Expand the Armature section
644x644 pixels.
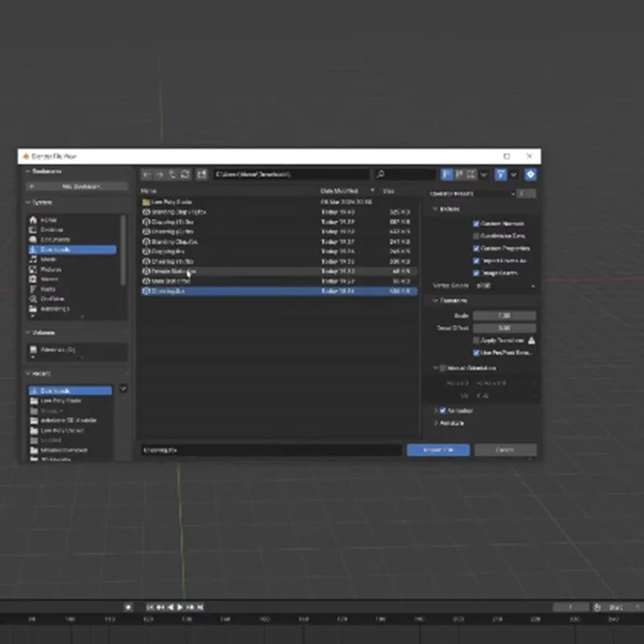[436, 423]
